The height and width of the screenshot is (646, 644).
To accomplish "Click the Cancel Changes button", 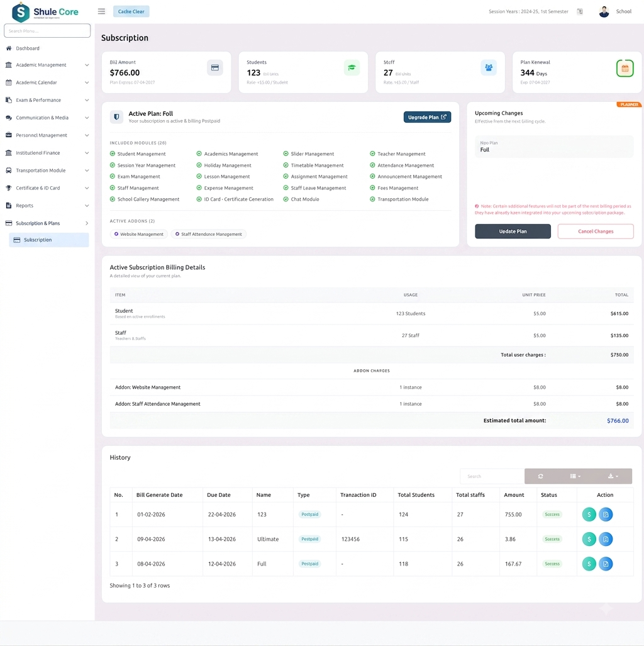I will tap(596, 231).
